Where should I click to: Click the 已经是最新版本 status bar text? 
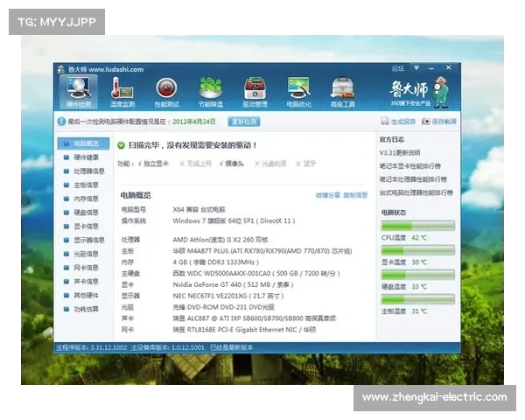click(x=231, y=347)
